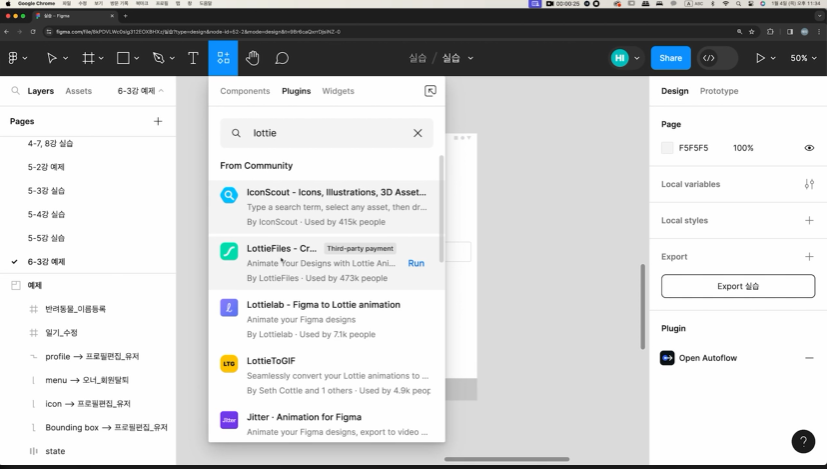Image resolution: width=827 pixels, height=469 pixels.
Task: Open the Figma main menu icon
Action: tap(13, 58)
